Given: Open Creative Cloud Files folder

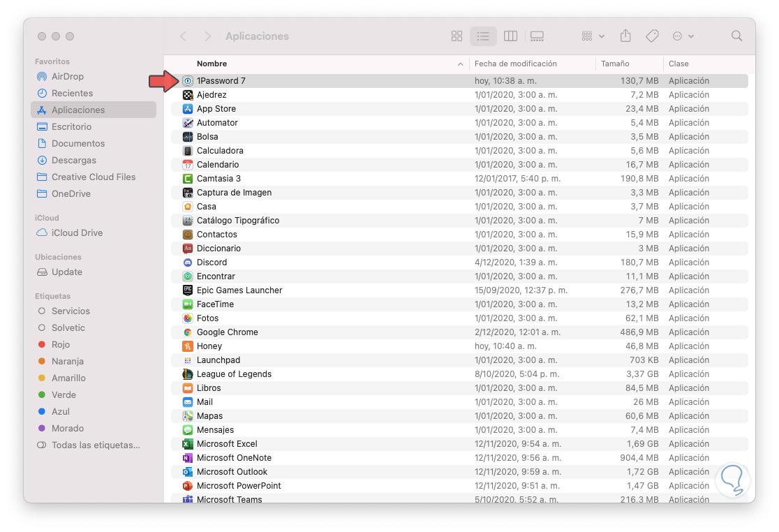Looking at the screenshot, I should (94, 177).
